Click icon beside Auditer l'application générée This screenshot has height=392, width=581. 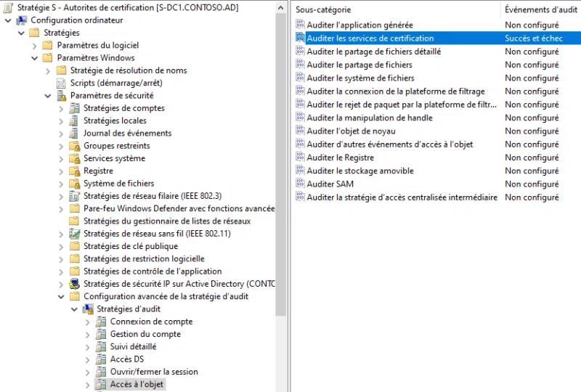300,25
